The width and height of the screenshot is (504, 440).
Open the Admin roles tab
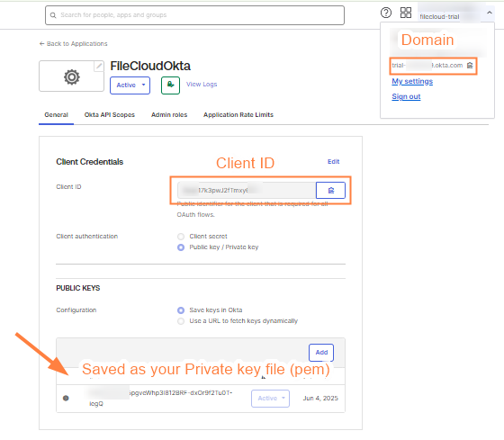coord(169,115)
